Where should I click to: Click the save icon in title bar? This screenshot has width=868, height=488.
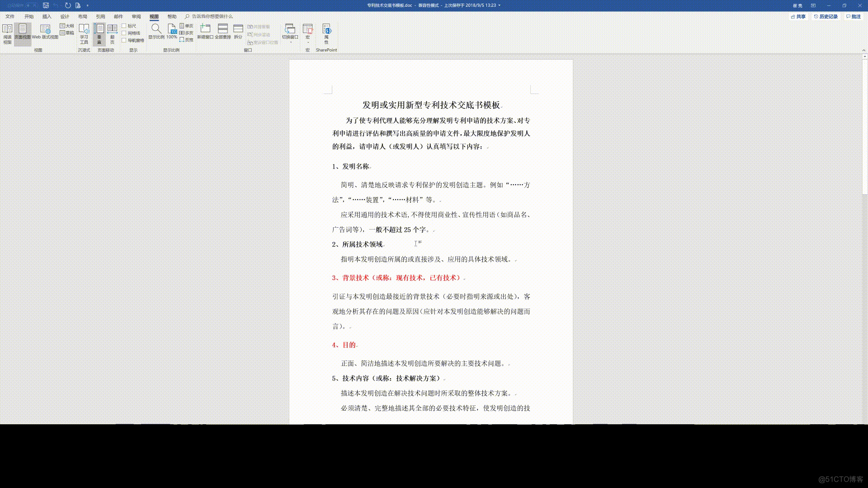[x=46, y=5]
